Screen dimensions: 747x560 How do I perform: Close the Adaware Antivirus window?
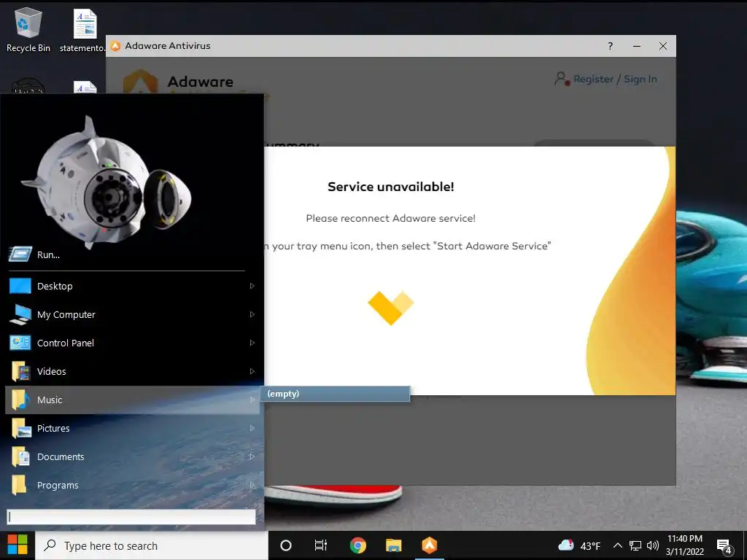(662, 46)
